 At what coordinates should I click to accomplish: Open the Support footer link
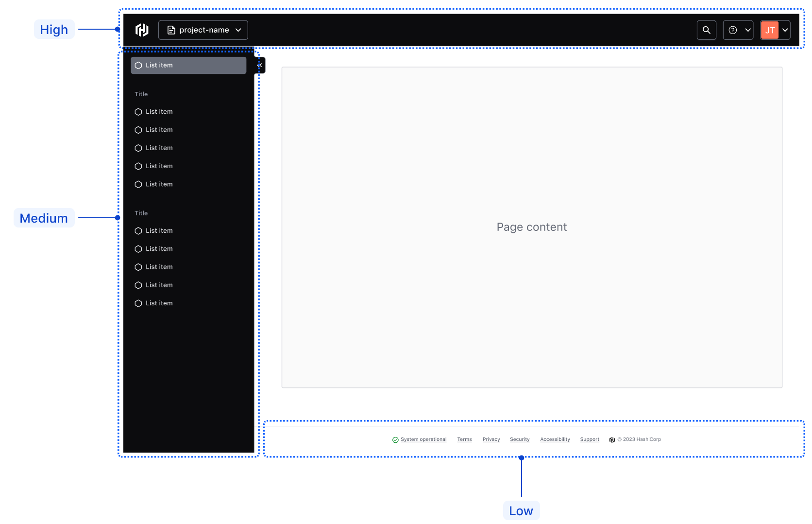pyautogui.click(x=590, y=439)
